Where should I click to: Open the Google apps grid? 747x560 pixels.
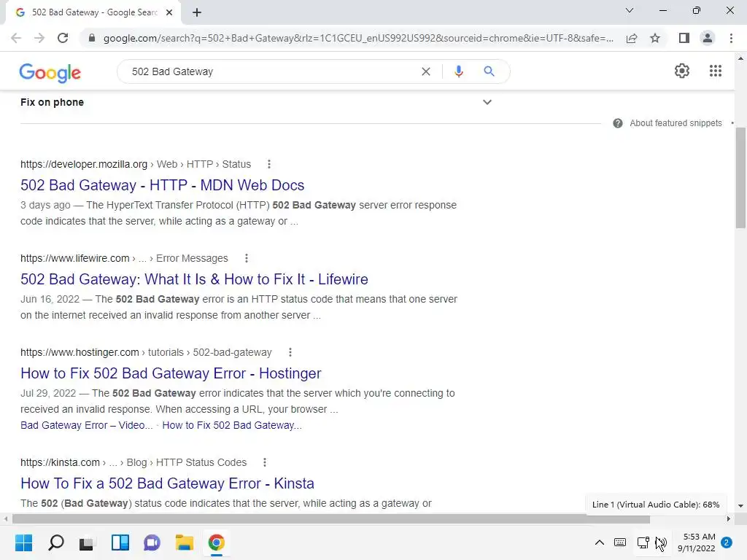click(x=716, y=71)
